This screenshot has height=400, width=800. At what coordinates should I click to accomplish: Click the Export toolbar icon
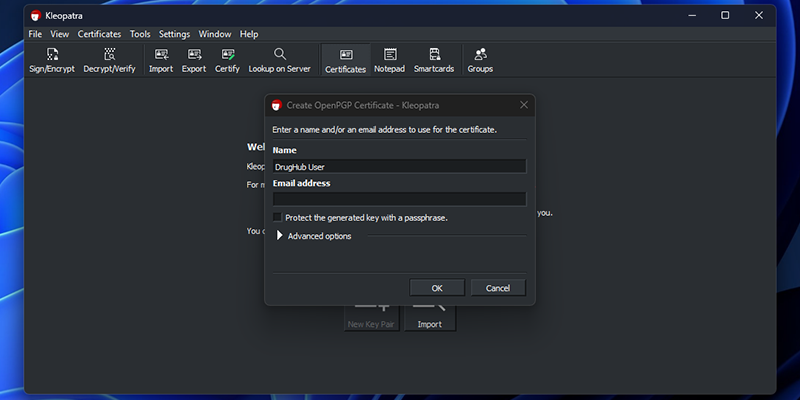point(194,60)
